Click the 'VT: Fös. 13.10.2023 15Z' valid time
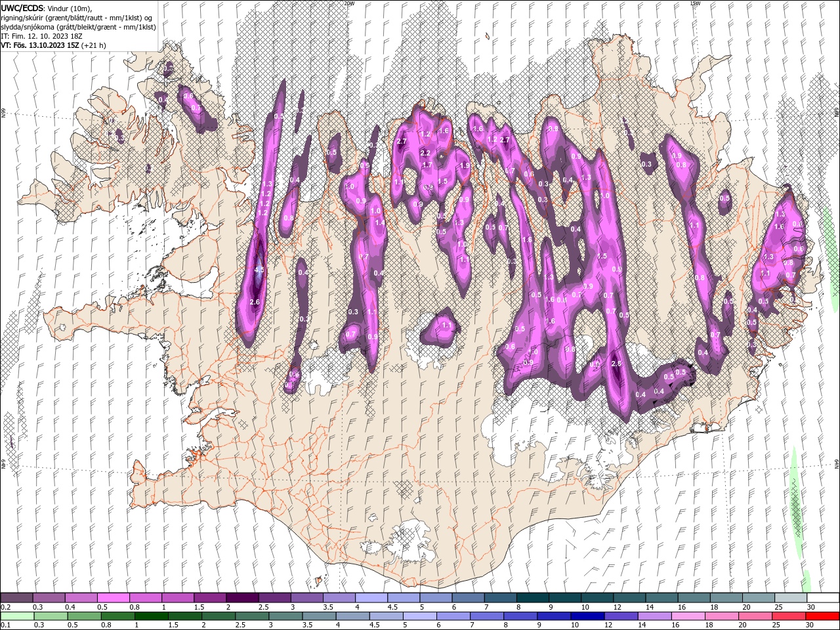The width and height of the screenshot is (840, 630). click(40, 45)
